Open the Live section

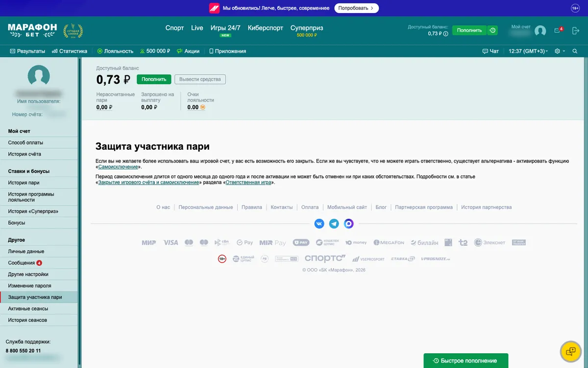[197, 28]
